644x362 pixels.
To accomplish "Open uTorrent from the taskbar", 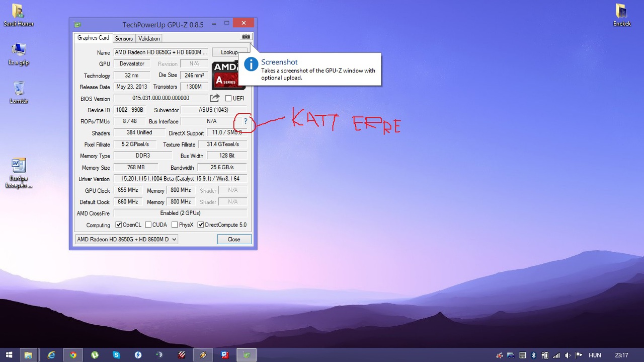I will pyautogui.click(x=95, y=355).
